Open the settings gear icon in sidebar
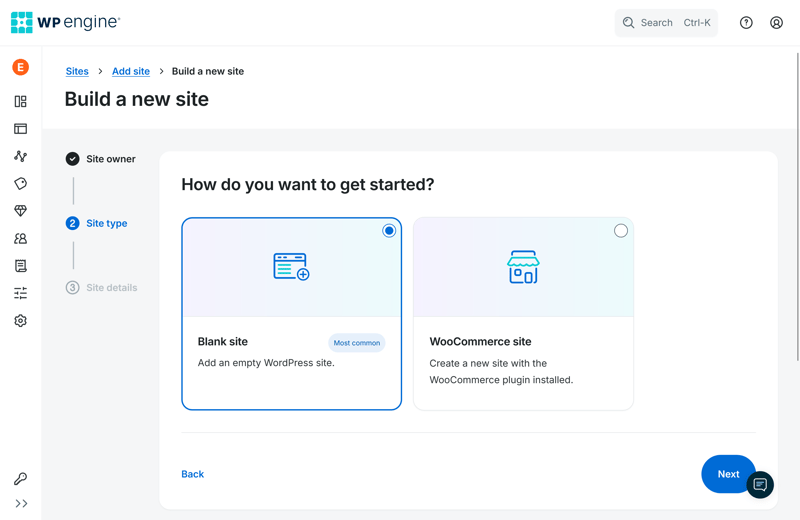The image size is (800, 520). (20, 320)
